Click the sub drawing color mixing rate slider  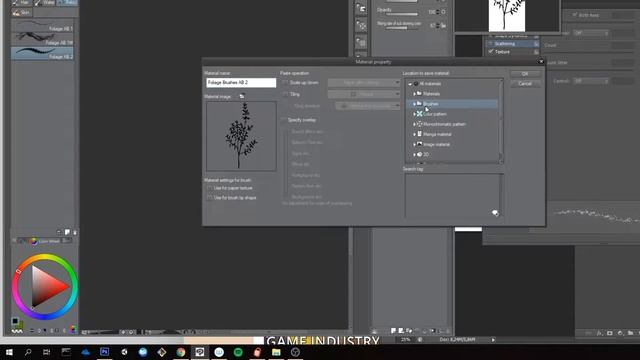point(402,28)
